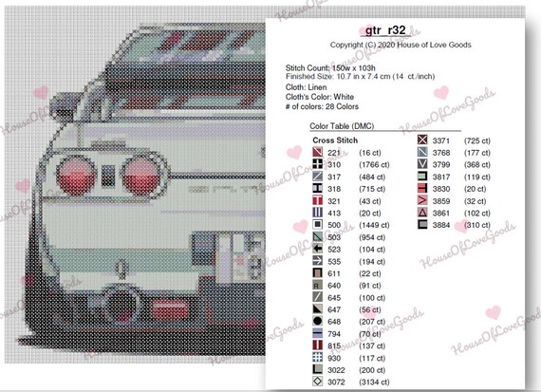Click the Copyright House of Love Goods text

401,45
